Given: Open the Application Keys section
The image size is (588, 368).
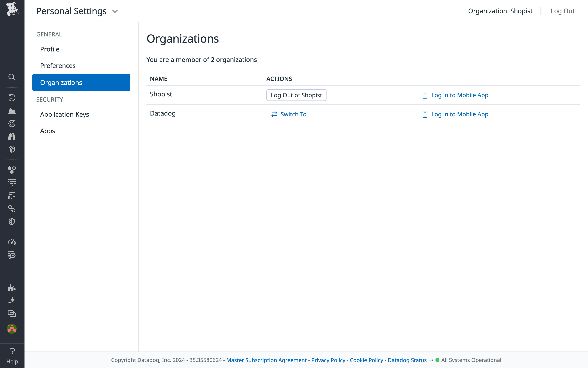Looking at the screenshot, I should coord(65,114).
